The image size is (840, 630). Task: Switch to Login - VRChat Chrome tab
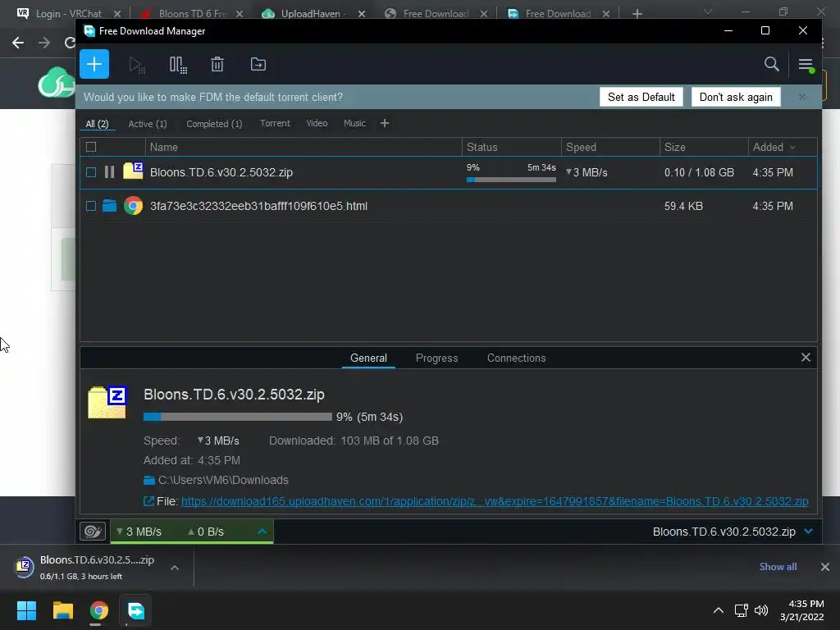tap(67, 13)
